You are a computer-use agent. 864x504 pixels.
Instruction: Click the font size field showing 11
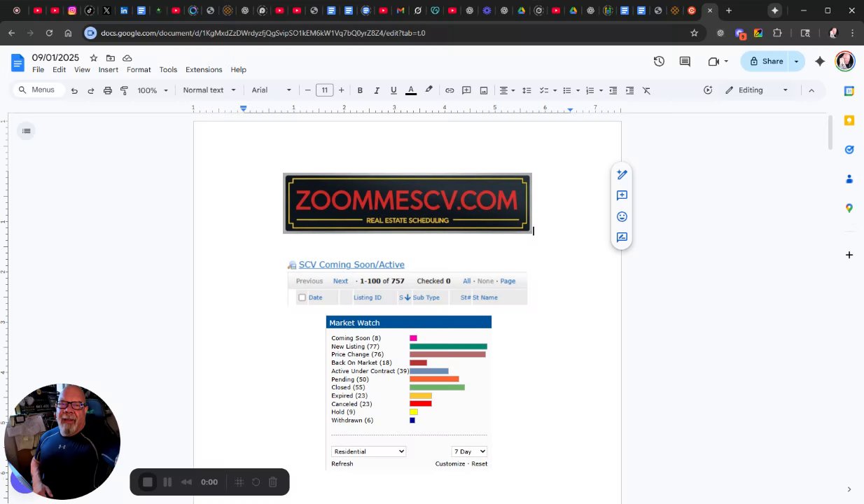pos(324,90)
